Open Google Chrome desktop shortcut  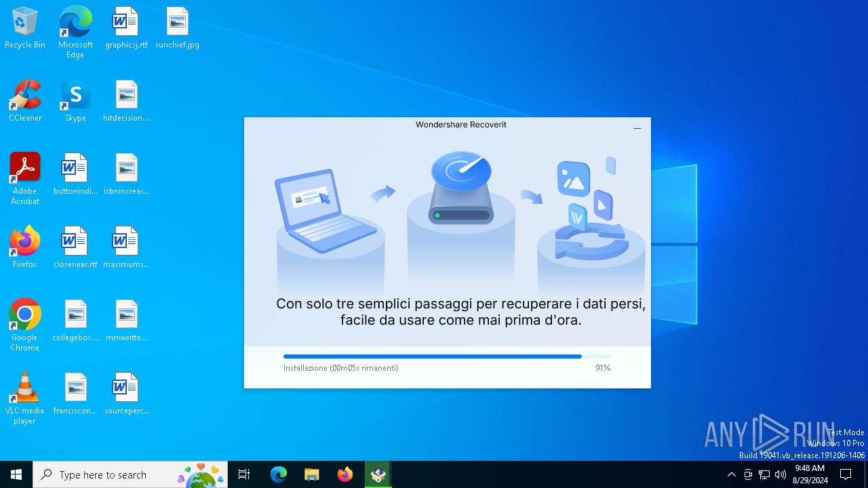(25, 325)
